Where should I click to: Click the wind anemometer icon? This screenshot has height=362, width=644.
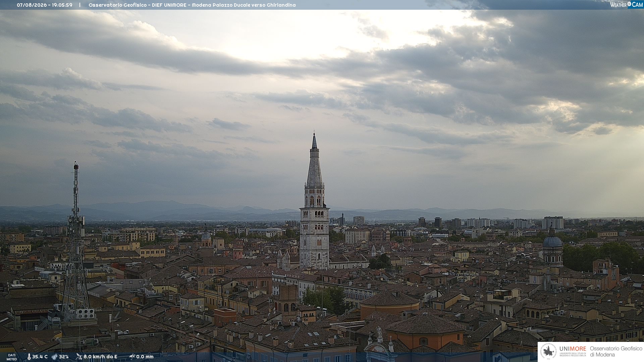pyautogui.click(x=79, y=357)
